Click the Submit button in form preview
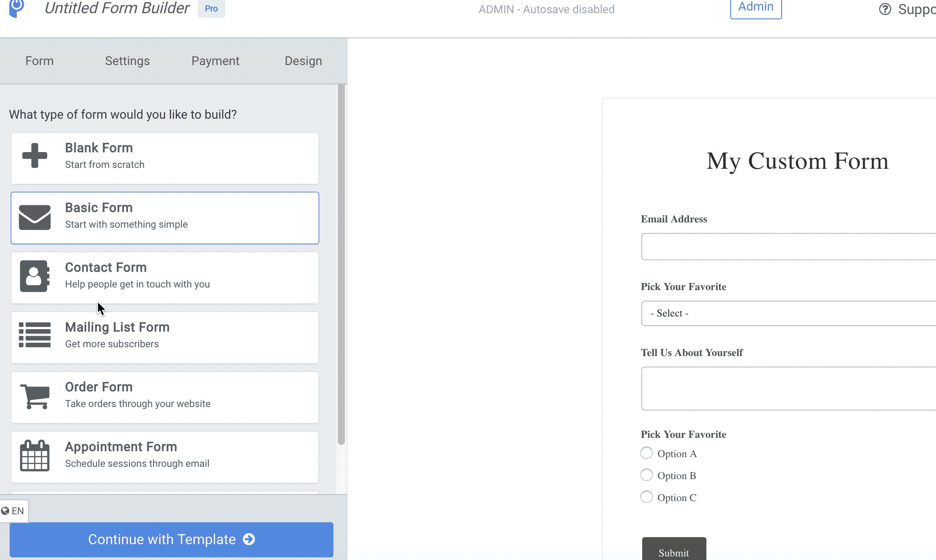This screenshot has height=560, width=936. tap(674, 549)
